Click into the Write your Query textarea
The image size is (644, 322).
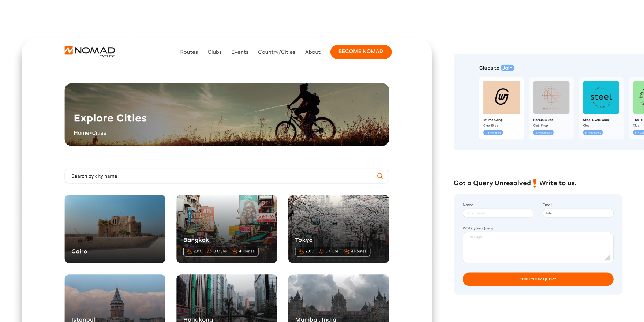(538, 247)
